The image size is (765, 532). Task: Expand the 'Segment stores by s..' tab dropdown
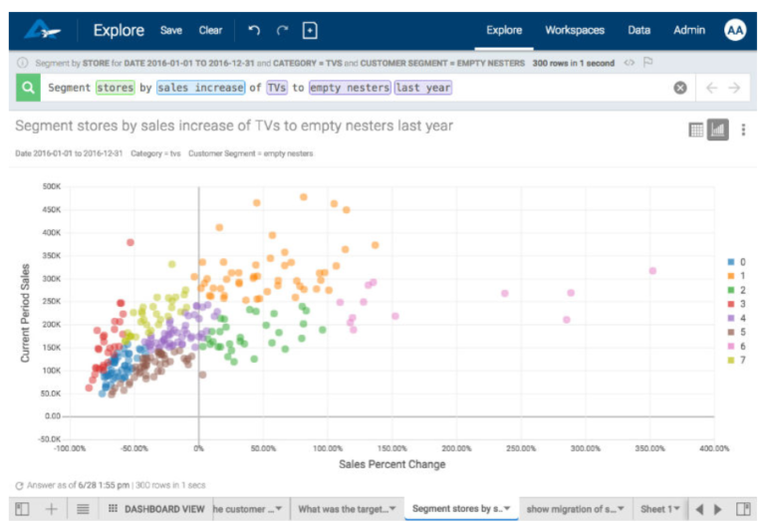coord(508,509)
